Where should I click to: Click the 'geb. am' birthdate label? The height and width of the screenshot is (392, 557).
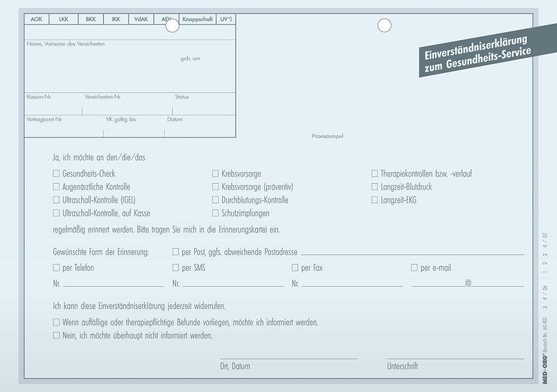click(x=190, y=58)
